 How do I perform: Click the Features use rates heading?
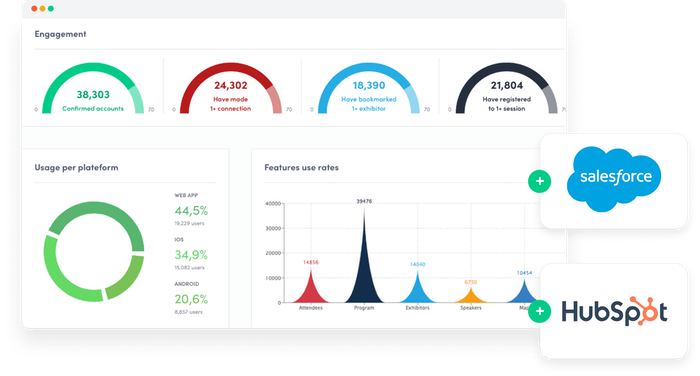click(x=301, y=167)
